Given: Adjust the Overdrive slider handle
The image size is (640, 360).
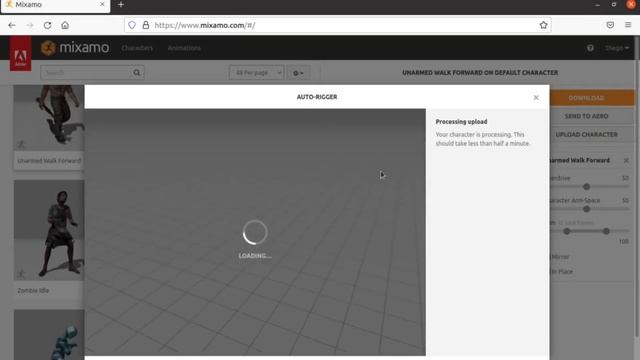Looking at the screenshot, I should click(587, 187).
